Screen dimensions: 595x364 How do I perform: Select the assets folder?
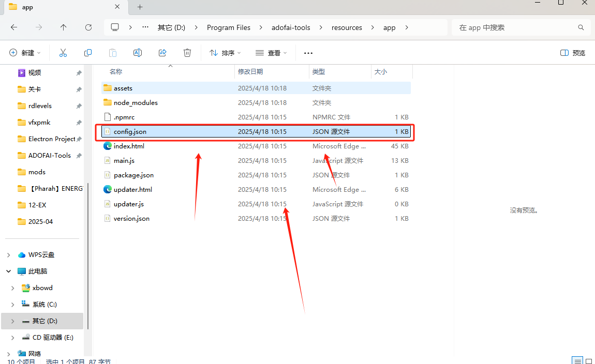[x=256, y=88]
